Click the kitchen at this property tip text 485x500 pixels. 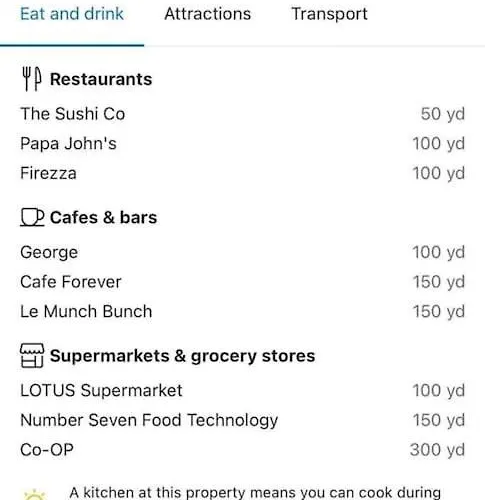[x=255, y=493]
